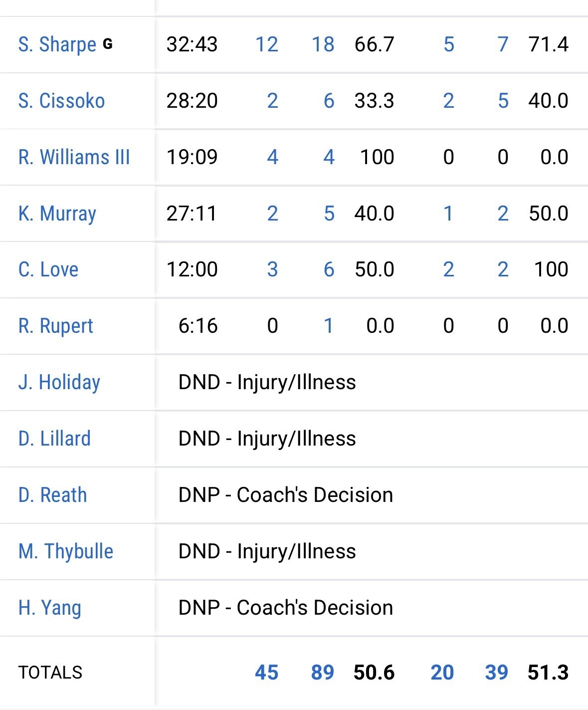The image size is (588, 710).
Task: Click H. Yang player link
Action: [49, 608]
